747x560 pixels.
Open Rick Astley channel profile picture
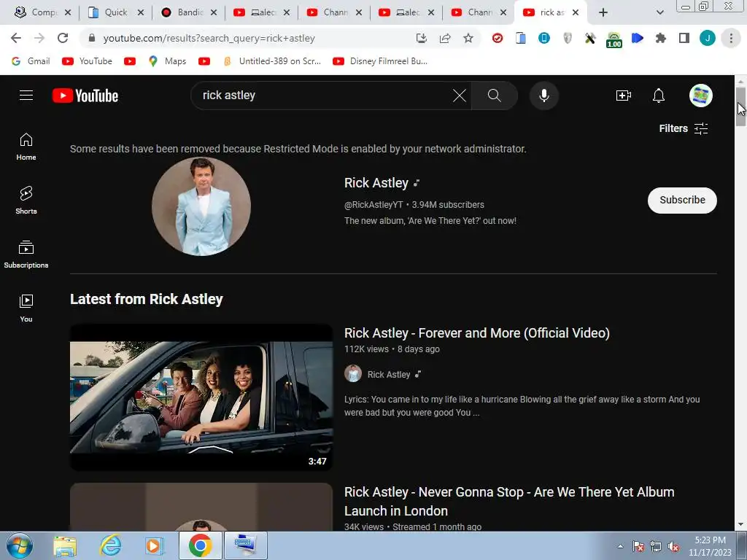pos(201,206)
